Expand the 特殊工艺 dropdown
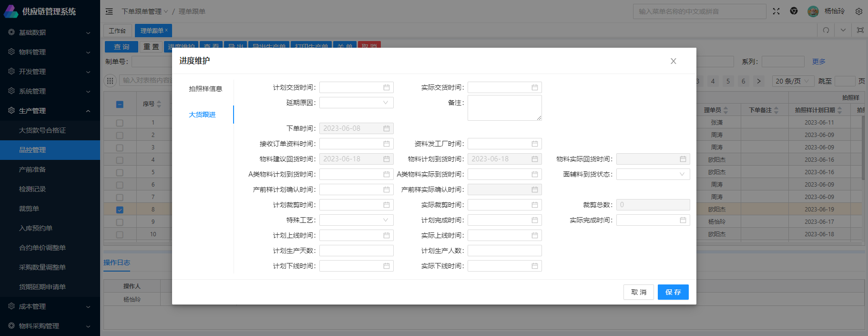This screenshot has width=868, height=336. coord(356,220)
